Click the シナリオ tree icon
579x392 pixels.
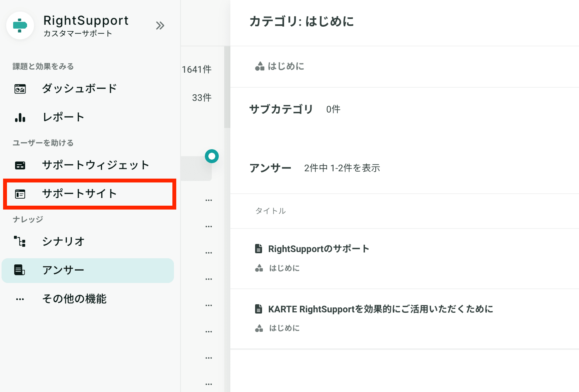20,242
